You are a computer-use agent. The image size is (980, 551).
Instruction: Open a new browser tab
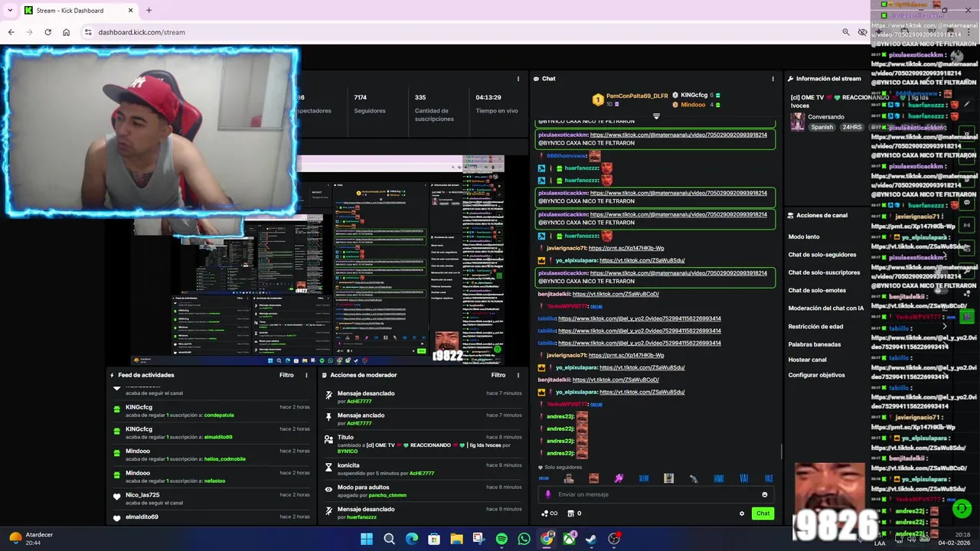(149, 11)
